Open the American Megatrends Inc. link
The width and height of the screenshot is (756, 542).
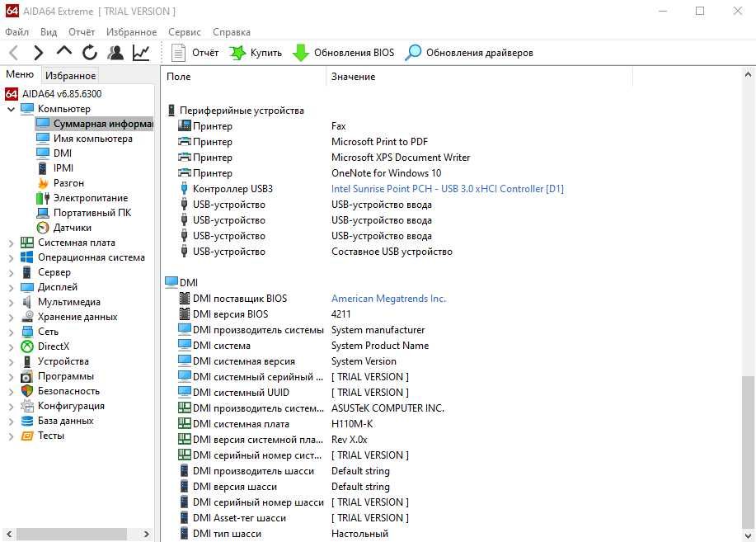pos(388,299)
